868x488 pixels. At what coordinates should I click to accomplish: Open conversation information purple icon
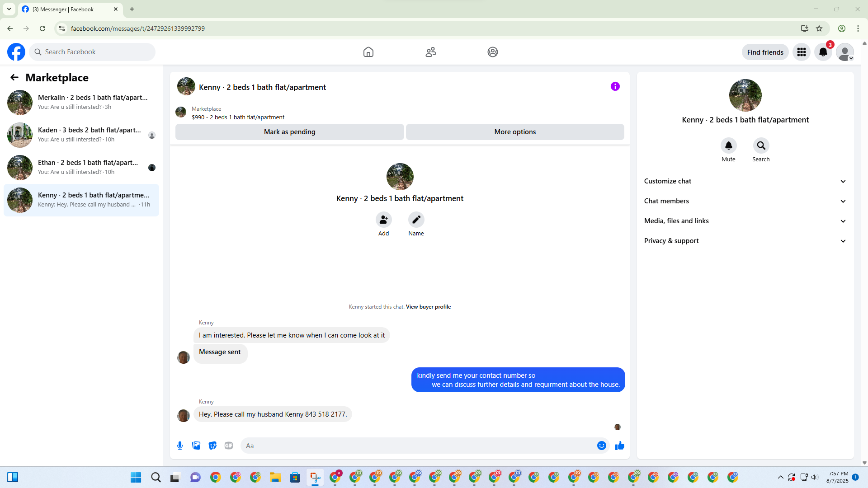tap(615, 86)
